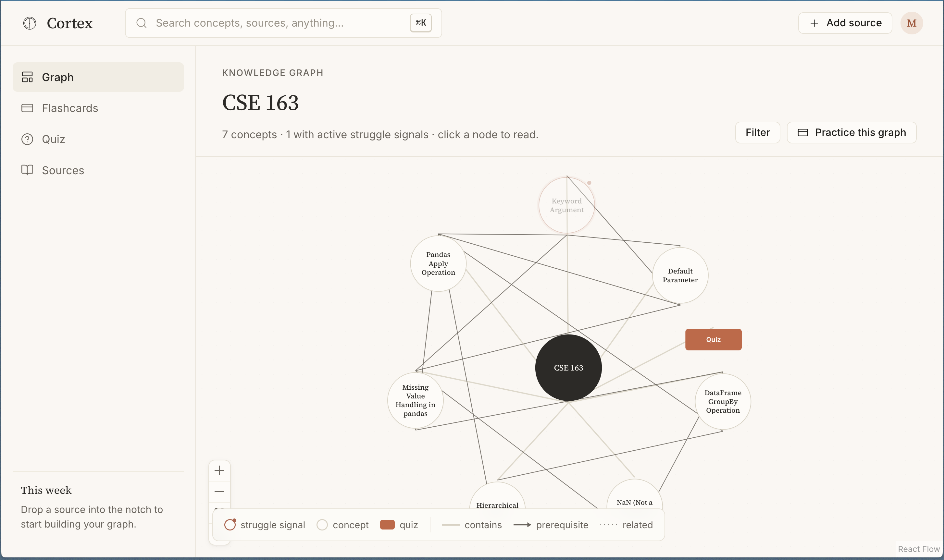Screen dimensions: 944x560
Task: Click the React Flow attribution link
Action: click(x=918, y=549)
